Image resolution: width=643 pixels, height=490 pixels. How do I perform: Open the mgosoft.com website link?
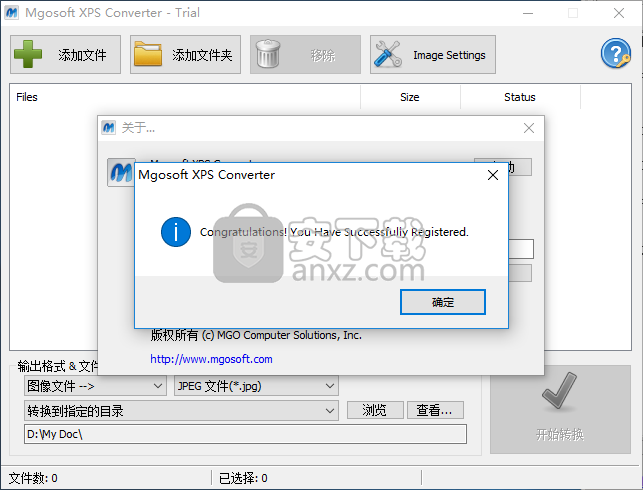pos(211,359)
